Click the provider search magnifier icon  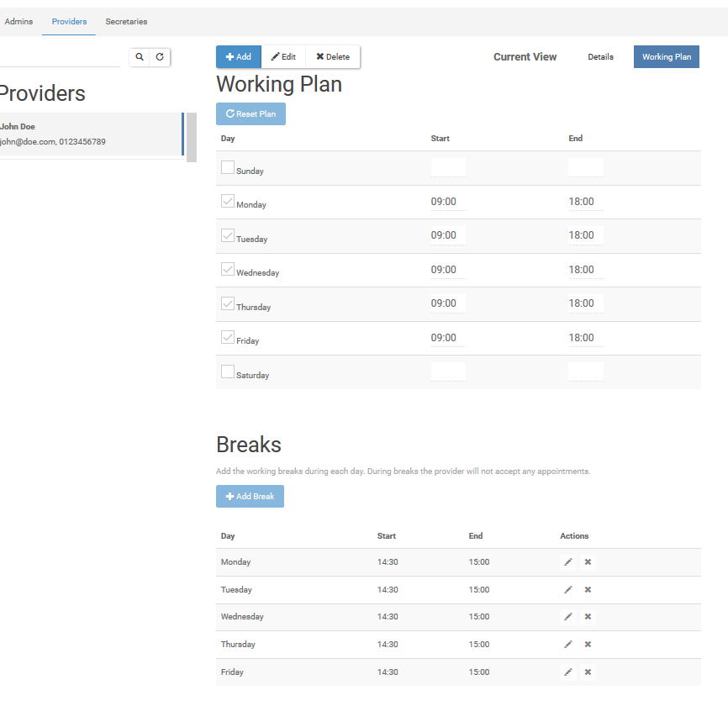(x=140, y=56)
